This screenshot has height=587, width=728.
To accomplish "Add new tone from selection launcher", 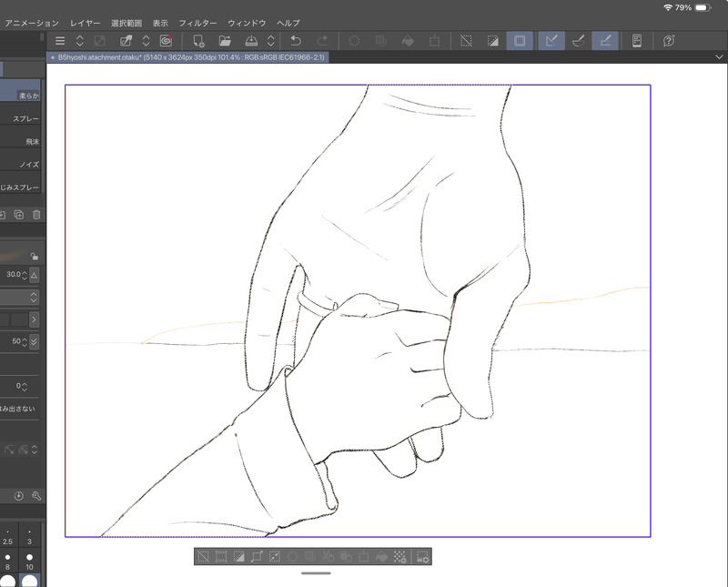I will [x=399, y=556].
